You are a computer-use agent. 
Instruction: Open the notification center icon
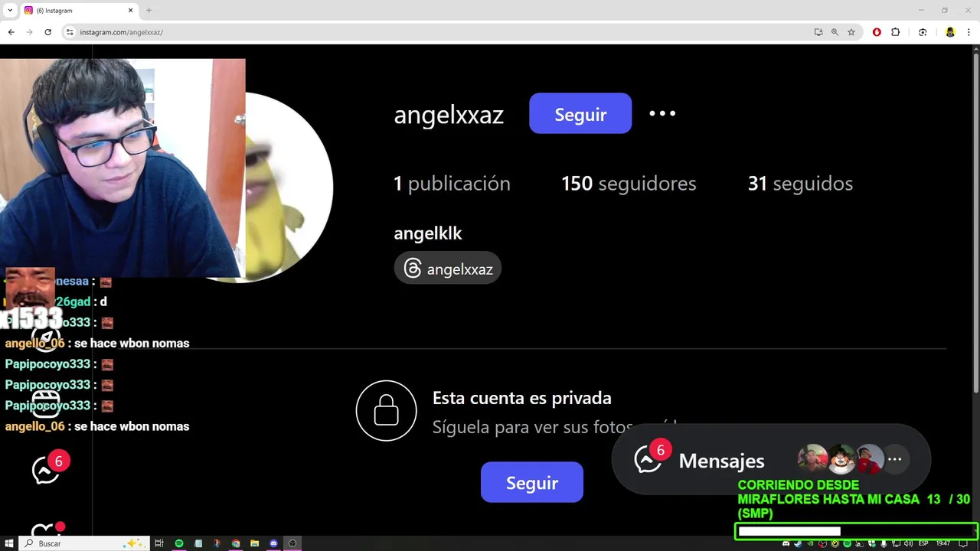click(x=963, y=543)
